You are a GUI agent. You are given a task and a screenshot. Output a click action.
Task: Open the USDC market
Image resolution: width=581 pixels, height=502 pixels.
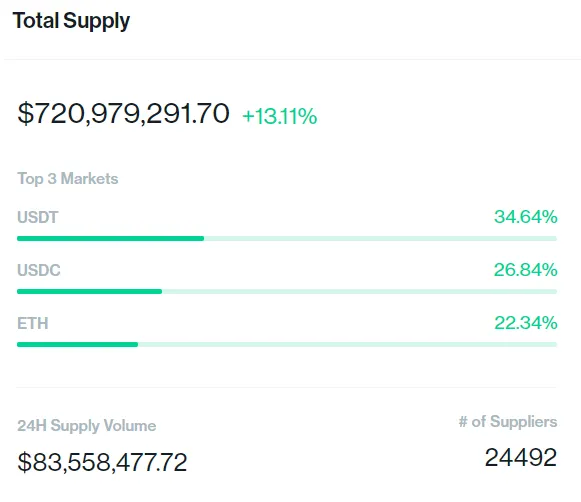[x=39, y=270]
